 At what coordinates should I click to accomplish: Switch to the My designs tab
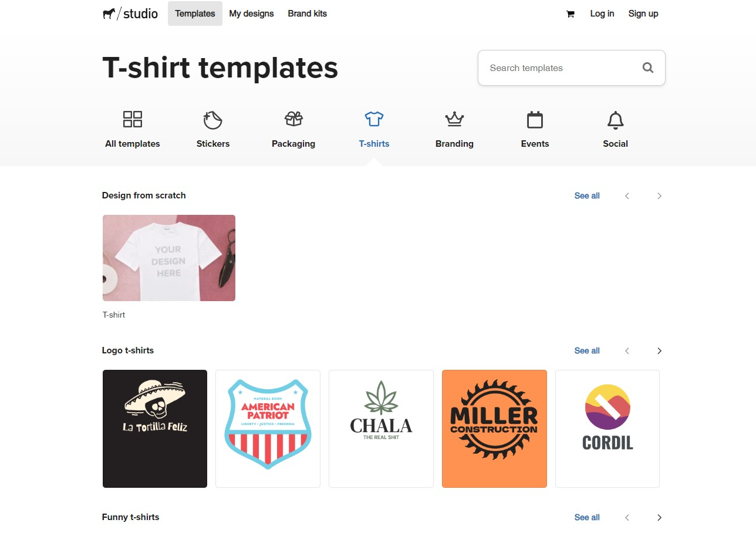[251, 14]
